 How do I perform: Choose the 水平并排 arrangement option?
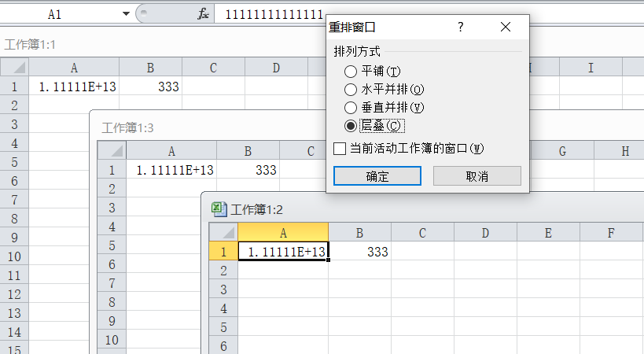(351, 90)
